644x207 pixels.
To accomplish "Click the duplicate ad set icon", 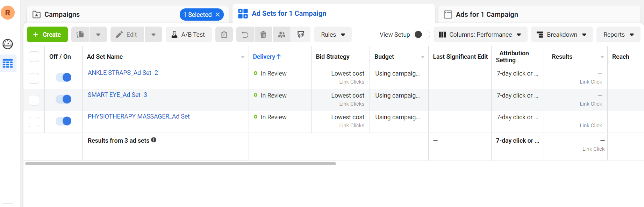I will pyautogui.click(x=80, y=35).
